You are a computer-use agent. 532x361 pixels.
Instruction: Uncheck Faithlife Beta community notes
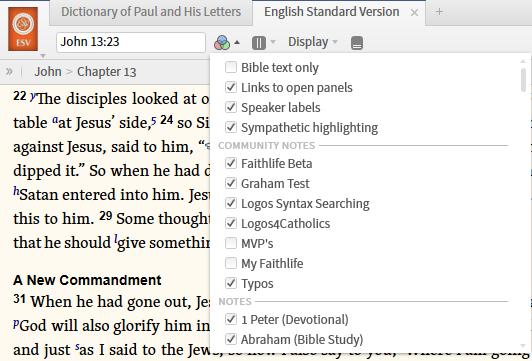(231, 163)
